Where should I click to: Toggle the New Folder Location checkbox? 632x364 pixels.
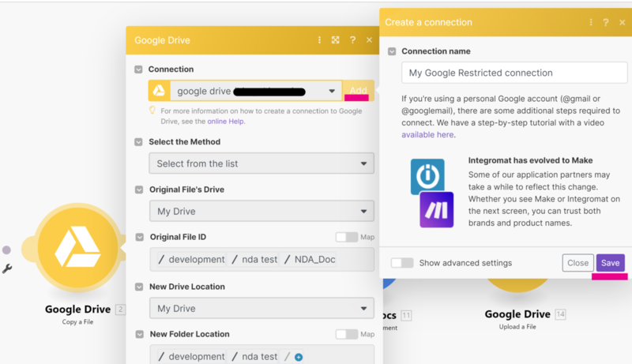pos(139,334)
